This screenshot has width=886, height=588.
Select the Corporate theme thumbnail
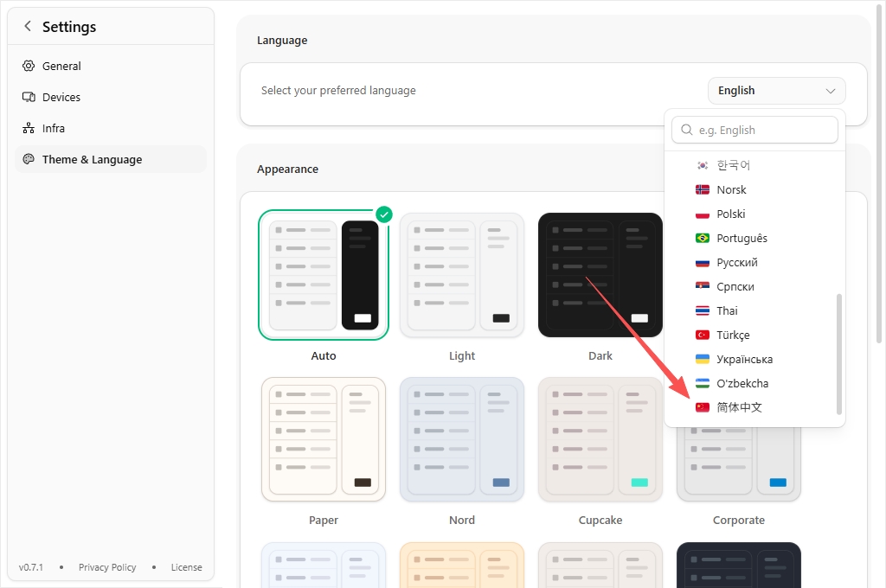pyautogui.click(x=739, y=464)
